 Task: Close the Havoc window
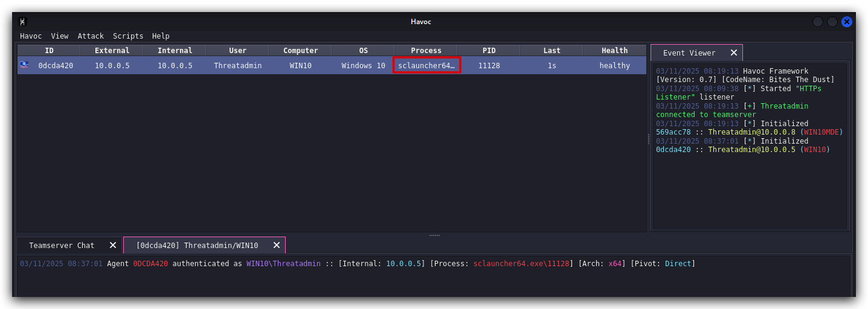coord(847,22)
